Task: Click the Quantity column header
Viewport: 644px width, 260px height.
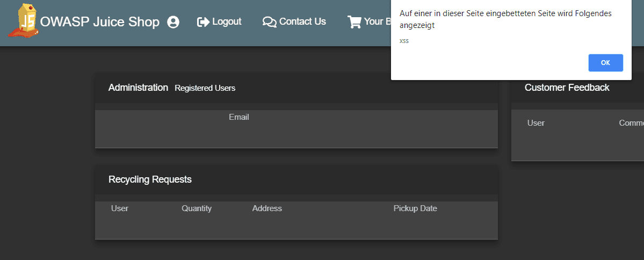Action: click(x=197, y=208)
